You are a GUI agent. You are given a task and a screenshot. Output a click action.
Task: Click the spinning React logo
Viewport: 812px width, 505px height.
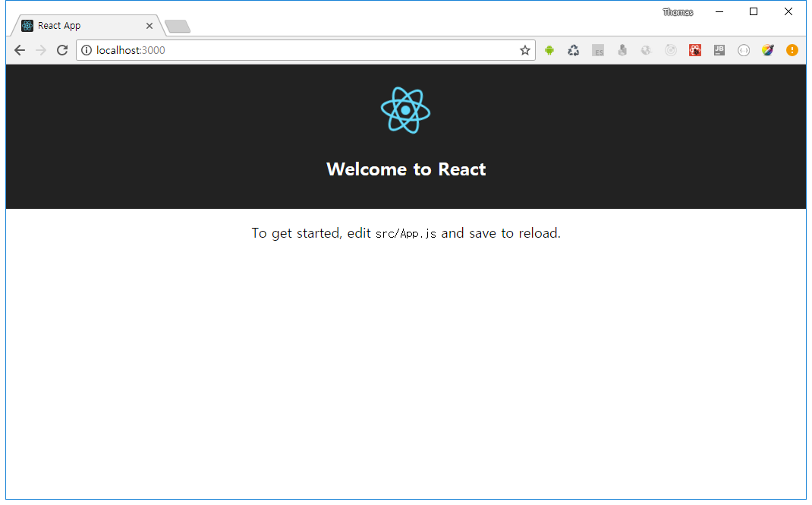click(405, 110)
